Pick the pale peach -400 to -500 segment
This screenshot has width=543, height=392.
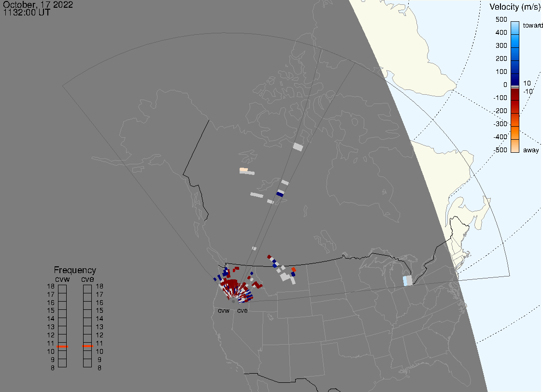515,146
